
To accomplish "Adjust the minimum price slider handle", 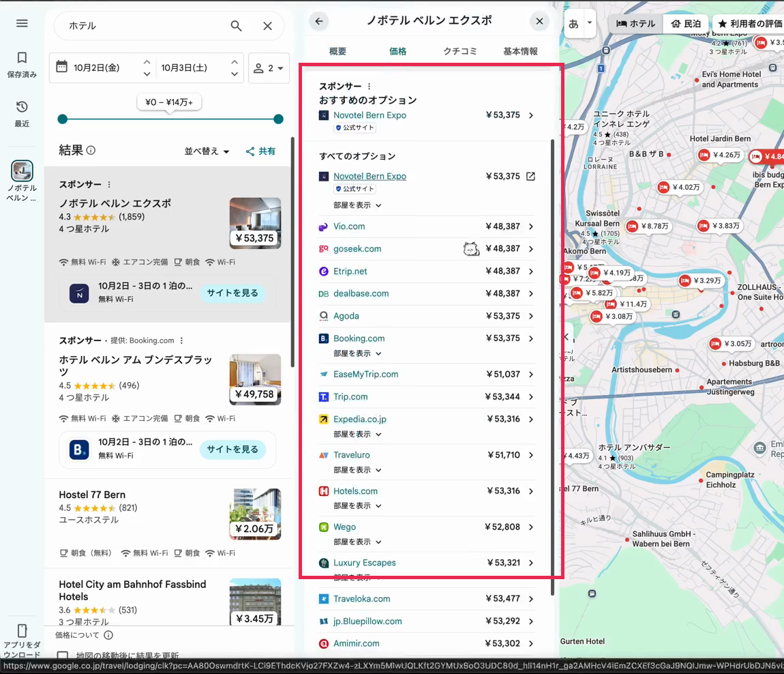I will pyautogui.click(x=63, y=119).
